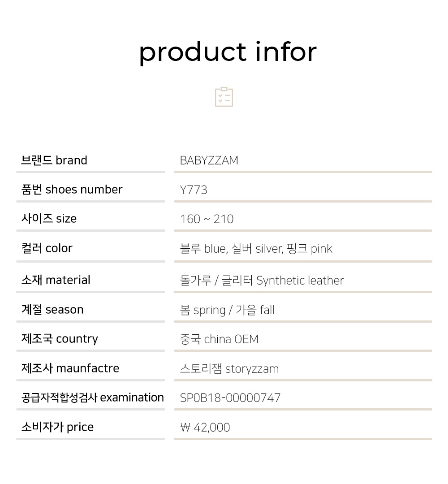Viewport: 448px width, 484px height.
Task: Click the 160 ~ 210 size range
Action: click(207, 219)
